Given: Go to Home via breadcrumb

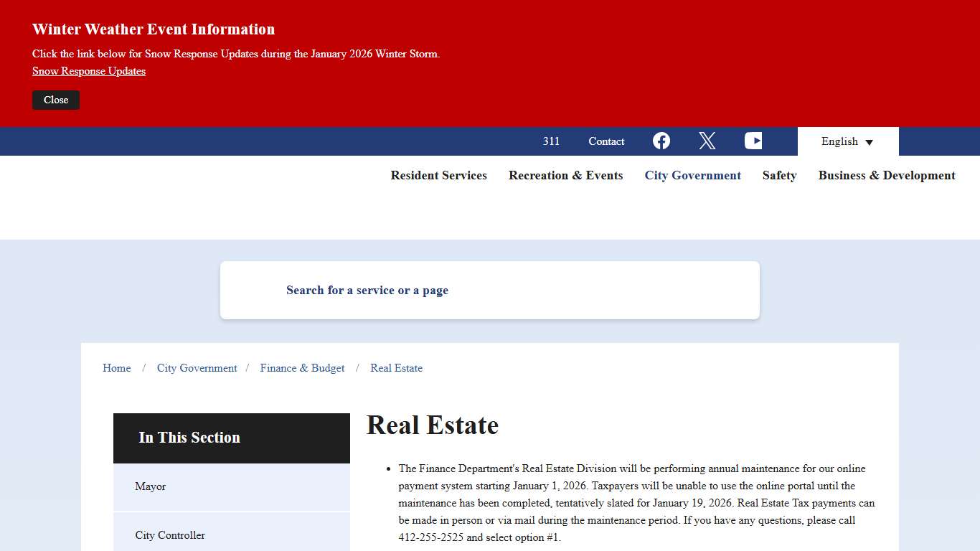Looking at the screenshot, I should point(116,368).
